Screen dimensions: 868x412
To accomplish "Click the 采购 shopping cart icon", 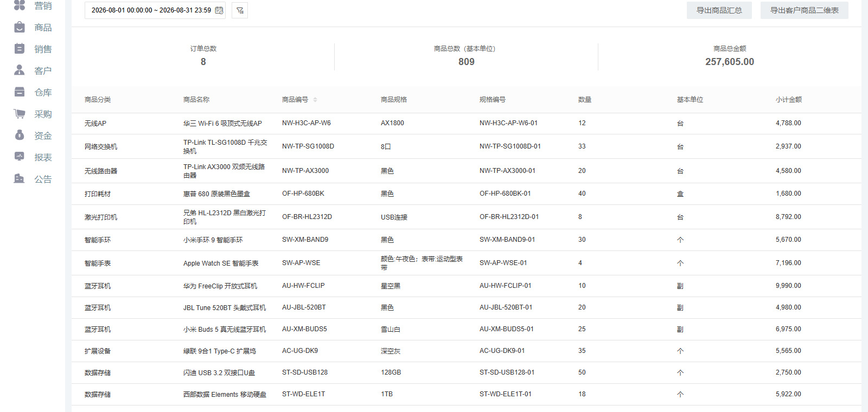I will coord(20,114).
